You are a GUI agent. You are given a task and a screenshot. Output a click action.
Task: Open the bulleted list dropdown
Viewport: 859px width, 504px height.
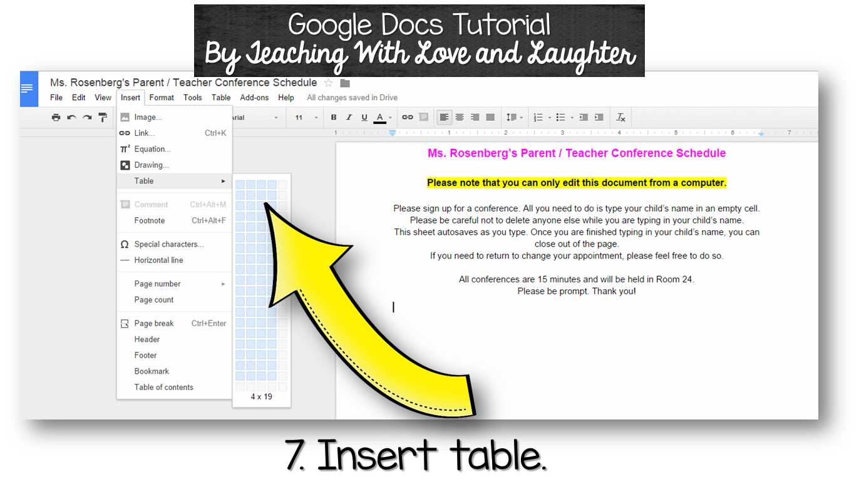coord(565,117)
